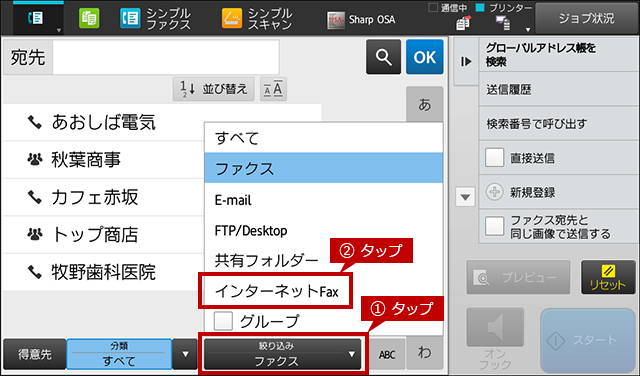The width and height of the screenshot is (640, 376).
Task: Select あおしば電気 fax contact
Action: click(104, 122)
